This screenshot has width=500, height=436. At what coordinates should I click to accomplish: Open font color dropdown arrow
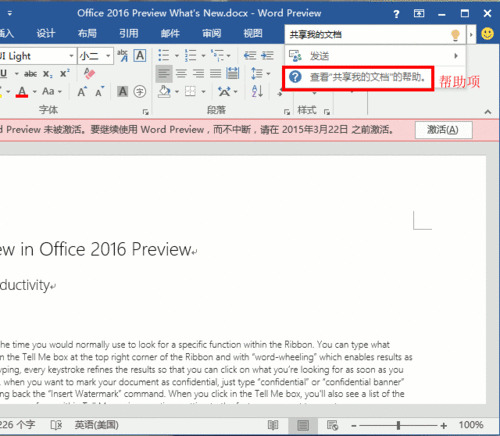[34, 92]
